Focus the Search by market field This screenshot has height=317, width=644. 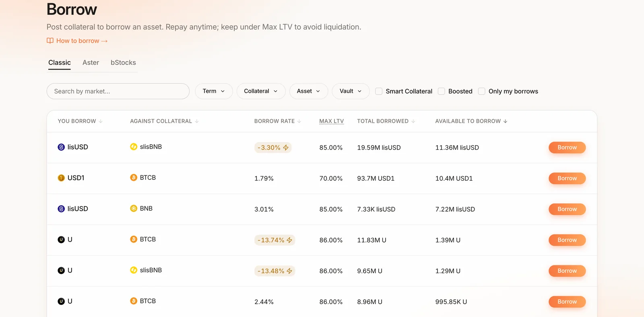(118, 91)
